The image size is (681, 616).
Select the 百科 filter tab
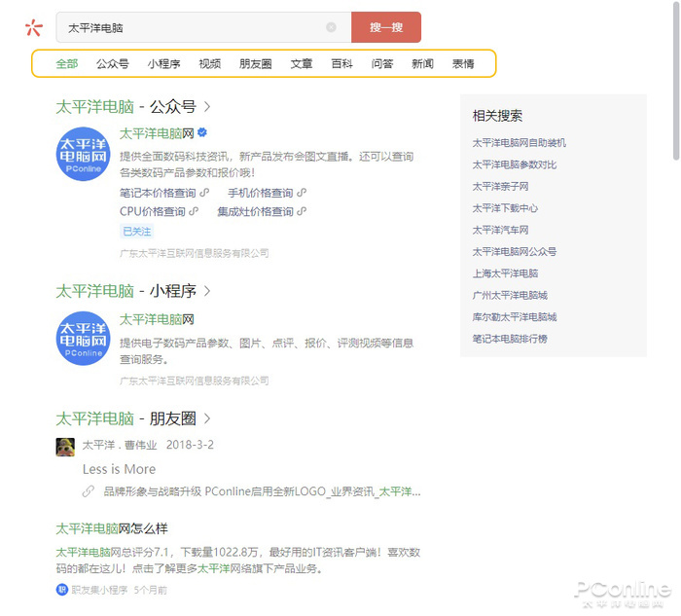pos(341,64)
